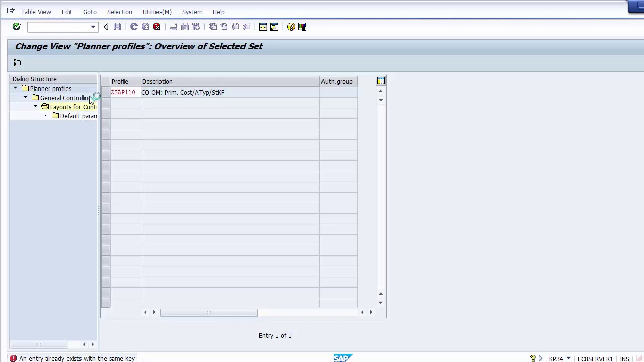Open the Edit menu
The width and height of the screenshot is (644, 362).
point(67,12)
